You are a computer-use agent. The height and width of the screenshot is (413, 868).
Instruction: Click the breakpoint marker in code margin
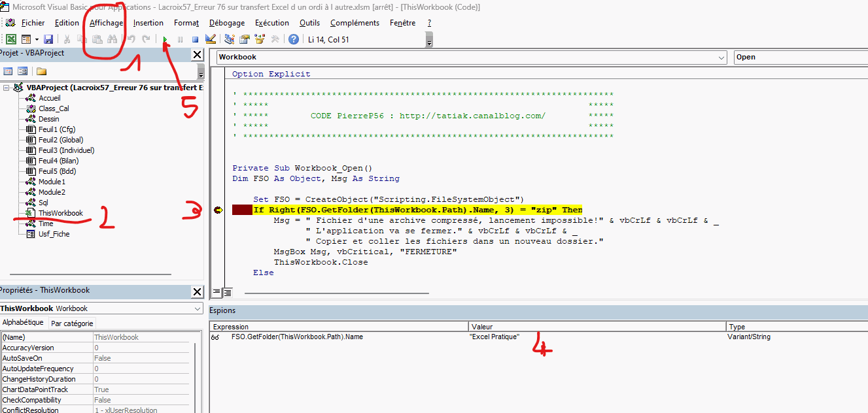point(218,210)
